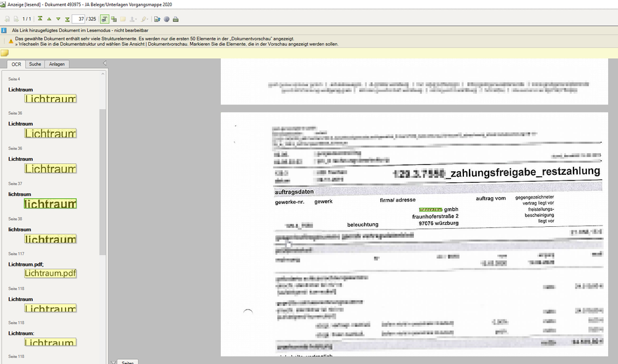
Task: Collapse the side panel with the left arrow
Action: click(105, 63)
